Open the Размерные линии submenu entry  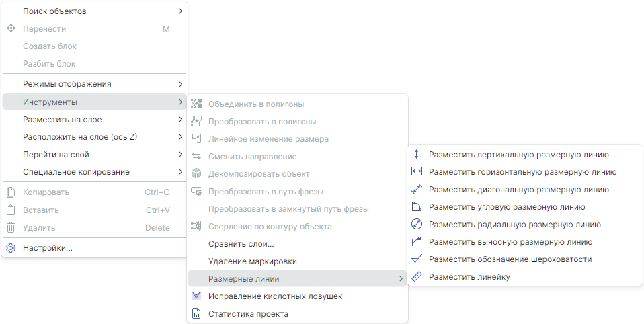tap(298, 279)
